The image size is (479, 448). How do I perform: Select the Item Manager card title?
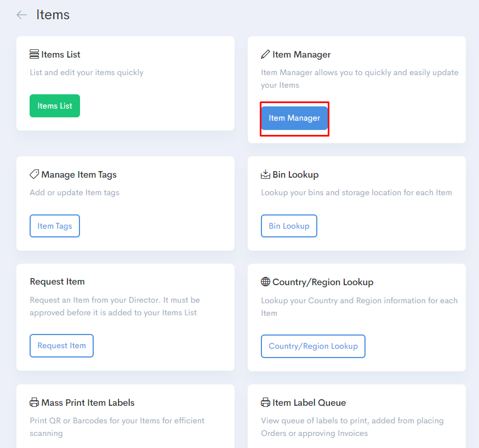pyautogui.click(x=301, y=54)
